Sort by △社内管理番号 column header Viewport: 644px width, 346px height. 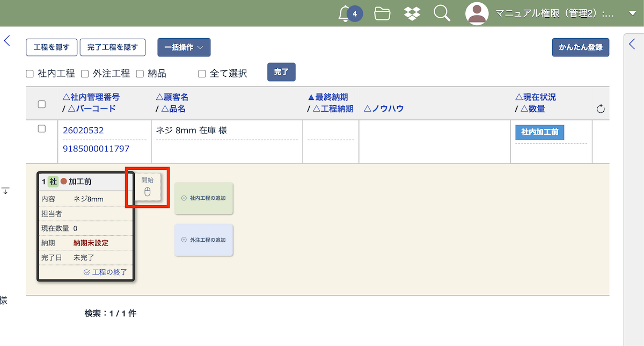click(91, 97)
